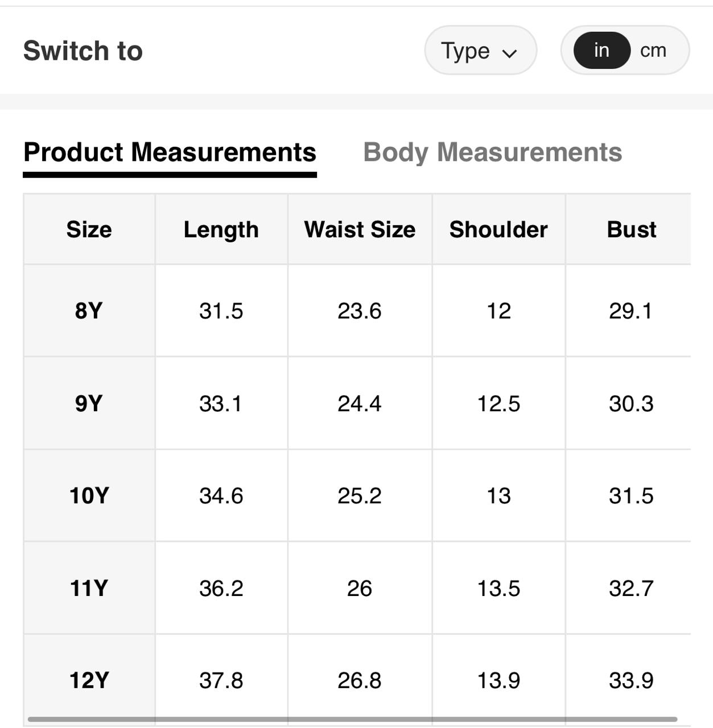Select the 12Y size row label
This screenshot has width=713, height=728.
pos(89,680)
